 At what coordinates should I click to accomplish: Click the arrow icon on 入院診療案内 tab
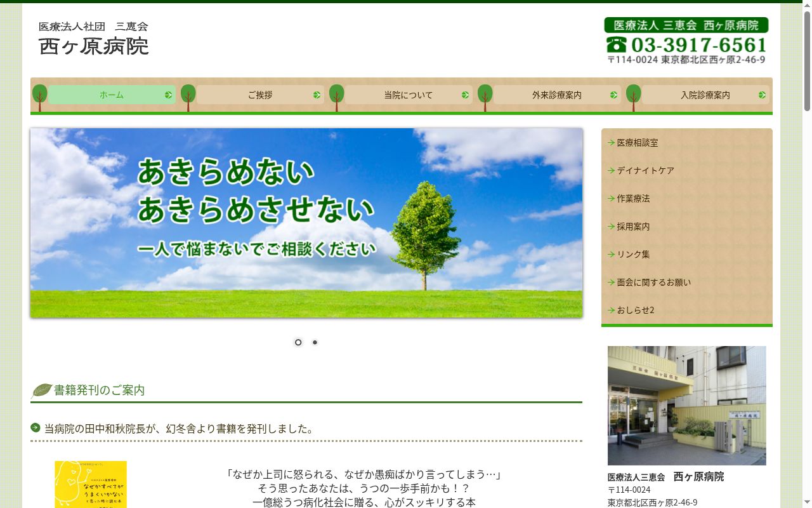click(x=762, y=95)
